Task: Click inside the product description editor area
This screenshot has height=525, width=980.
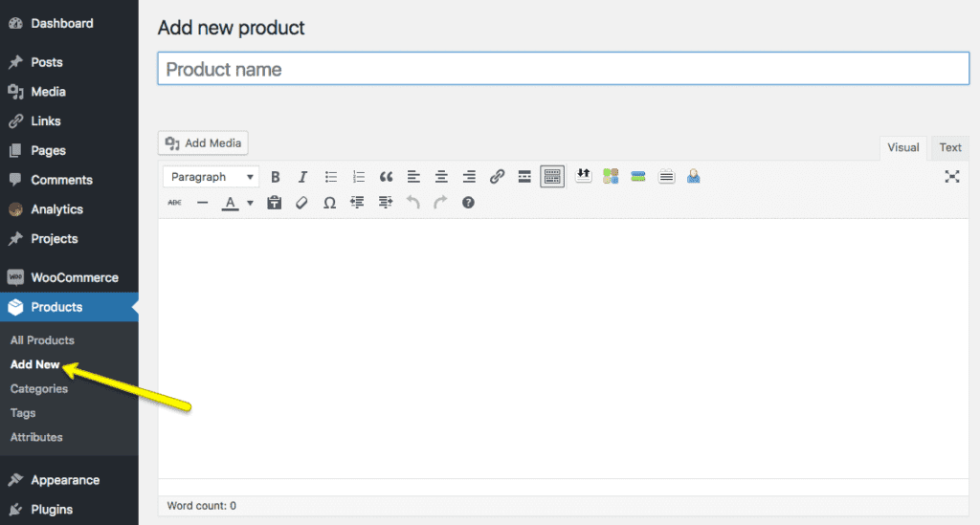Action: (x=563, y=348)
